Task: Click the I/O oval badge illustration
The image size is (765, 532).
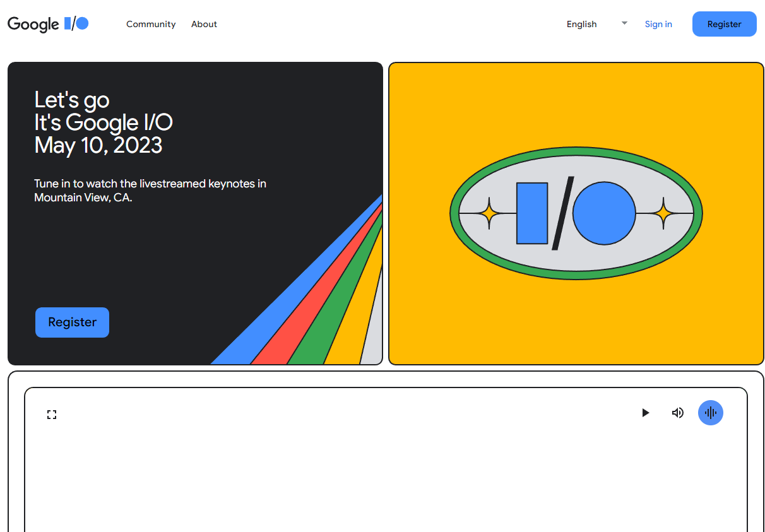Action: [x=576, y=213]
